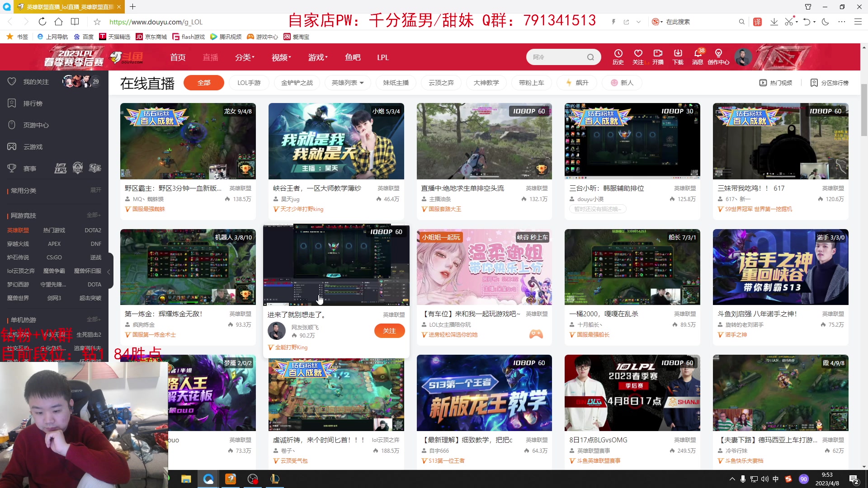Toggle the night mode moon icon
Viewport: 868px width, 488px height.
[x=825, y=22]
